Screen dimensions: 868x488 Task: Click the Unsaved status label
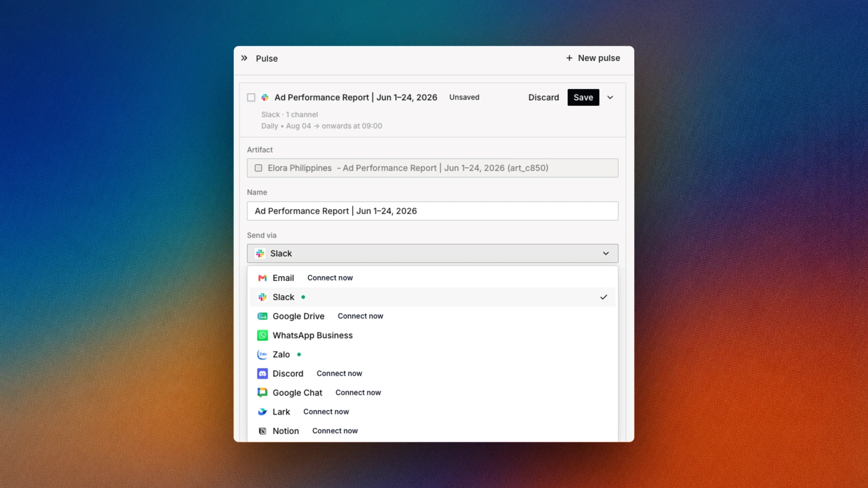click(x=464, y=98)
